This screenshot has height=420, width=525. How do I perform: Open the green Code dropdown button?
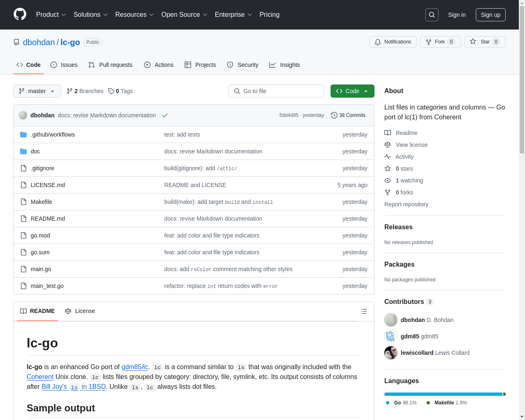point(352,91)
